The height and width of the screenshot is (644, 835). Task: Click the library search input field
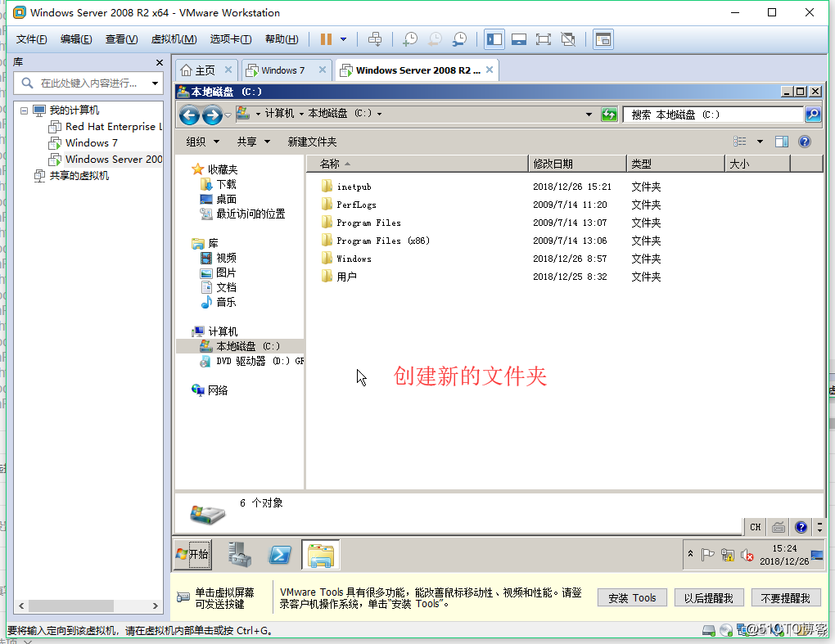pyautogui.click(x=88, y=83)
